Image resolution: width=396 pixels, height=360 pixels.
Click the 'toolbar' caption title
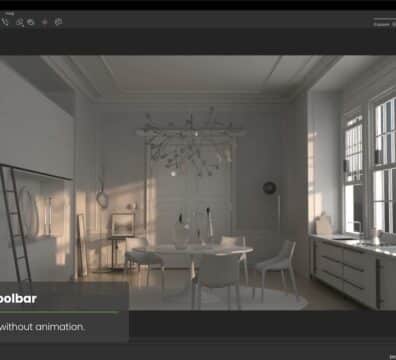coord(18,299)
